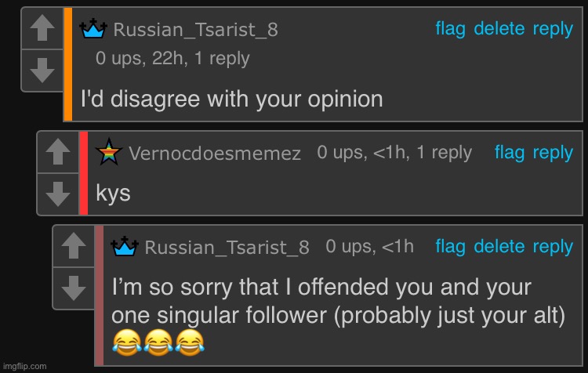Reply to the "kys" comment
Image resolution: width=588 pixels, height=373 pixels.
[x=553, y=153]
